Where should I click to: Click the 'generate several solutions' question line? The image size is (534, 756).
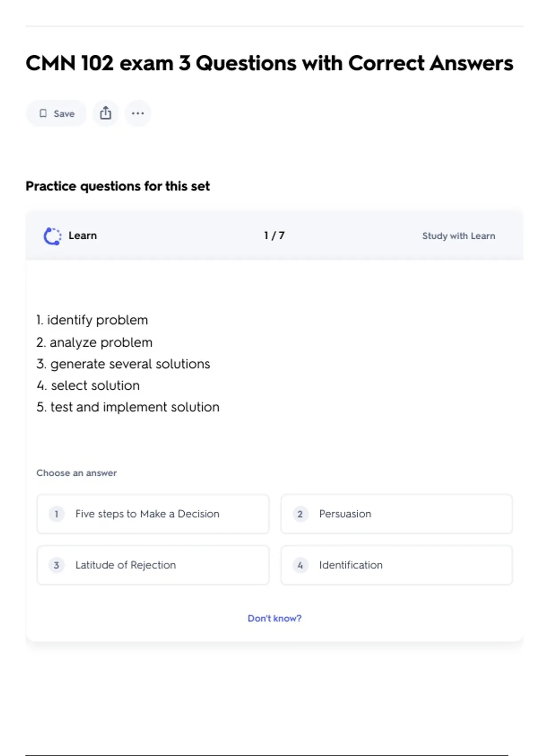[x=123, y=364]
